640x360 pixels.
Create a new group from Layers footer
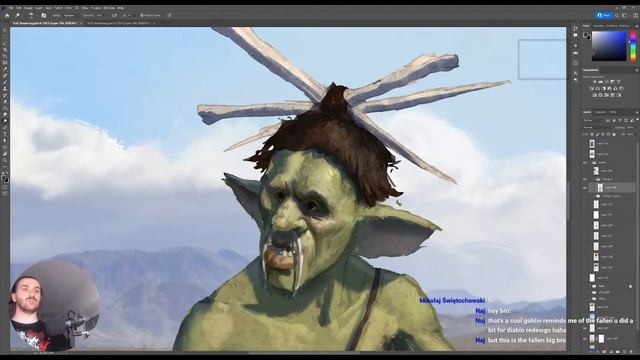point(618,352)
